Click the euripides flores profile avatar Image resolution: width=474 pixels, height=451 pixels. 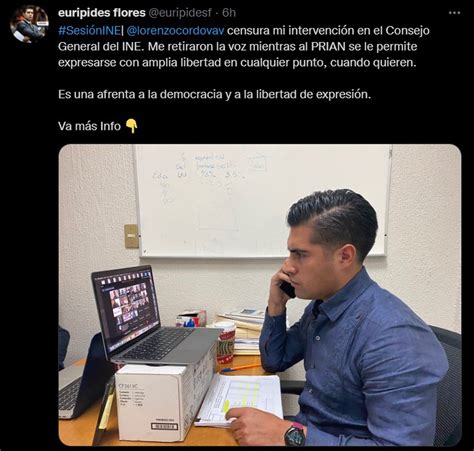(29, 24)
